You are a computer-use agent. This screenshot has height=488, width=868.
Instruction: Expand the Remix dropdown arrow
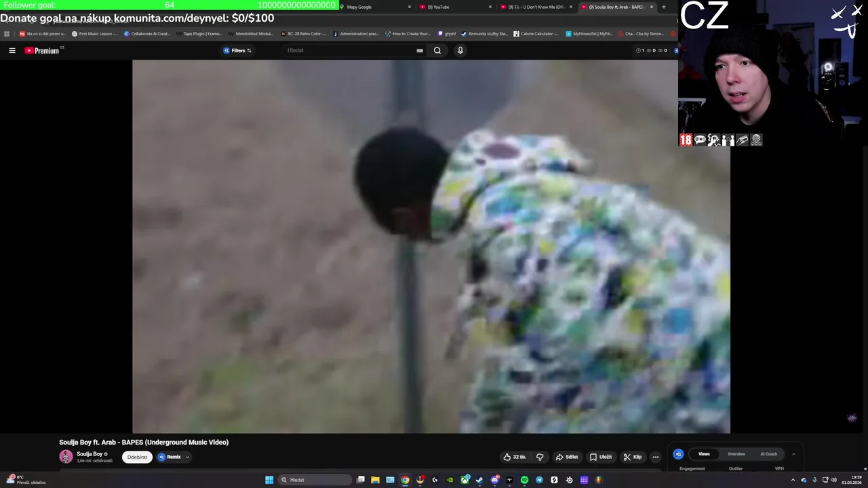pyautogui.click(x=187, y=457)
